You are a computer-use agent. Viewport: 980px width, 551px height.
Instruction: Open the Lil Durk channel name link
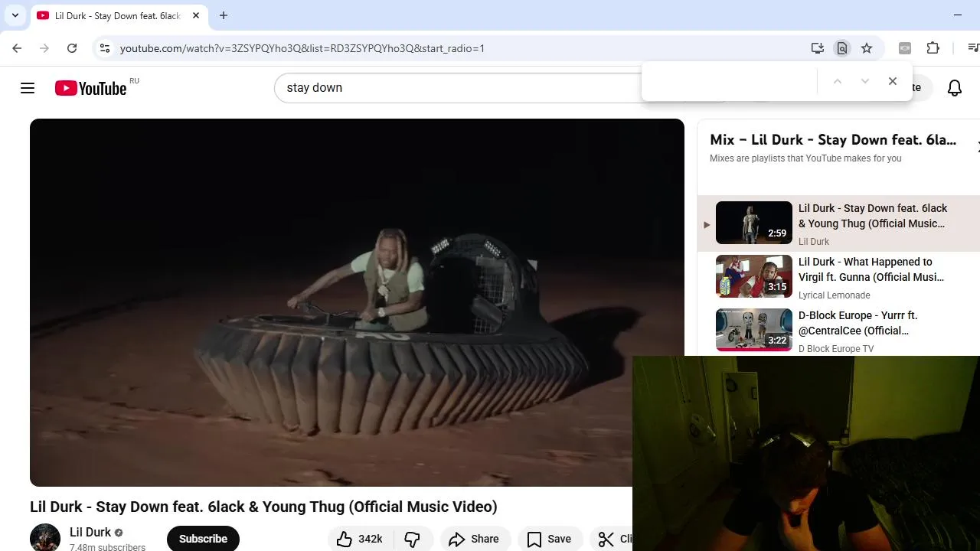click(x=90, y=532)
